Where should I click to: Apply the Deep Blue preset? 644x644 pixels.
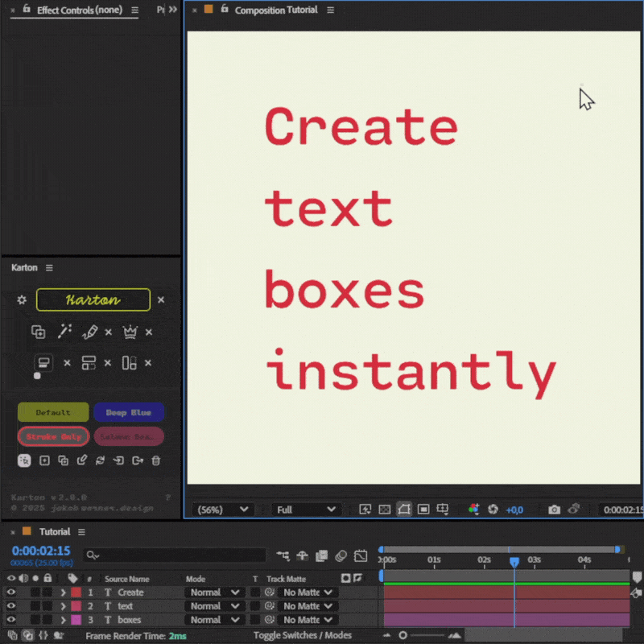[129, 412]
